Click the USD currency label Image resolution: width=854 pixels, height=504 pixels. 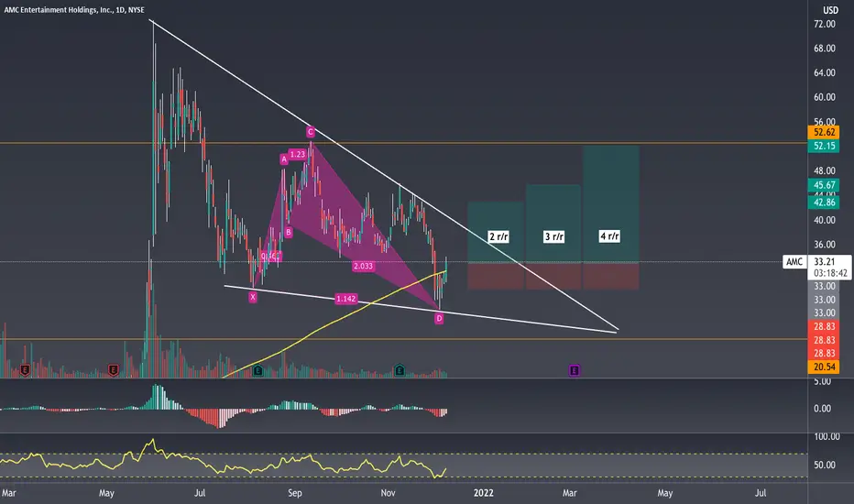pyautogui.click(x=830, y=10)
